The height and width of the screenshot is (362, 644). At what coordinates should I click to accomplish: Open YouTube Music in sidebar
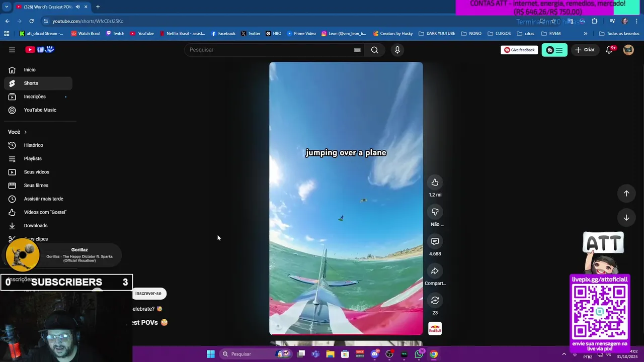(38, 110)
